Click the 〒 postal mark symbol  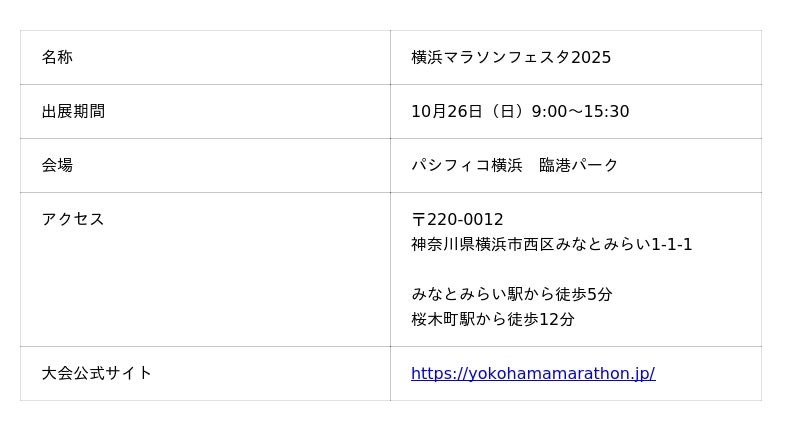click(x=419, y=220)
